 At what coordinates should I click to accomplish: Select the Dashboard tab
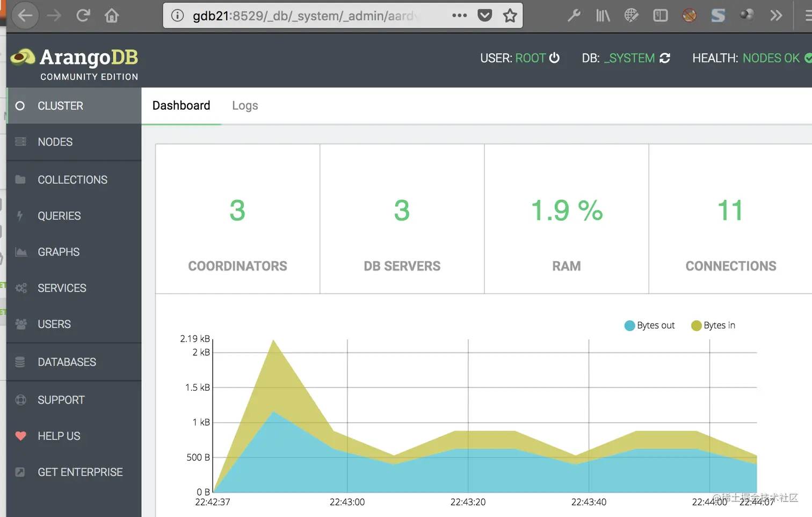tap(182, 105)
